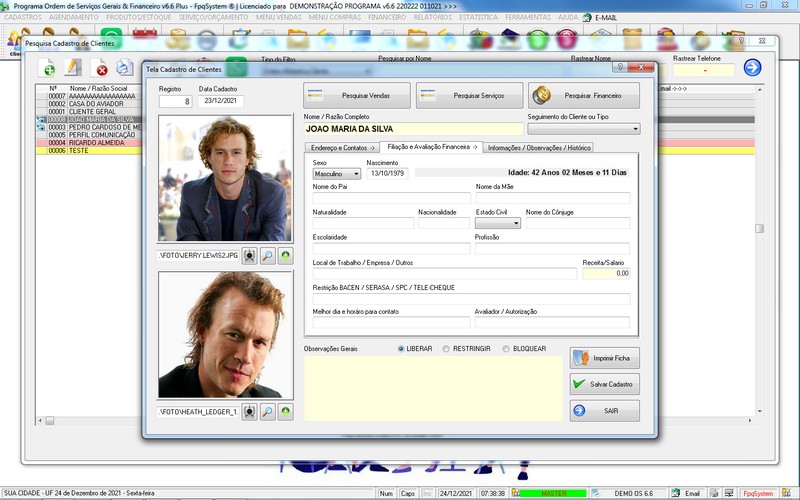Open the CADASTROS menu
Screen dimensions: 800x500
pos(23,17)
